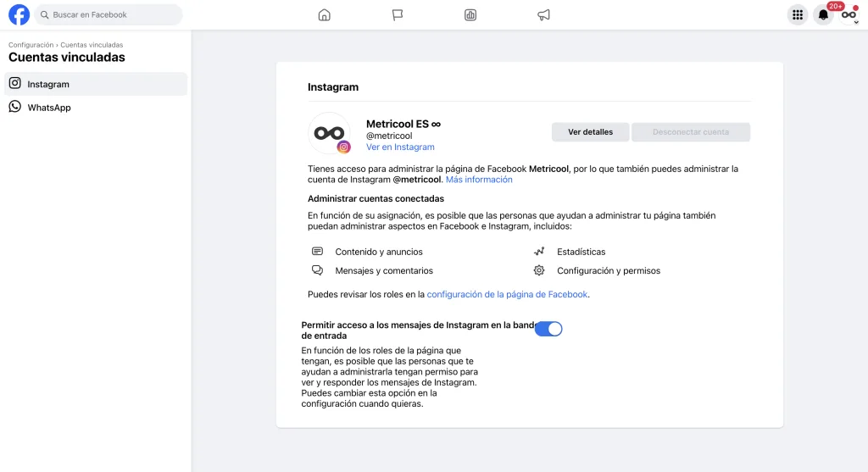Image resolution: width=868 pixels, height=472 pixels.
Task: Click the Facebook logo
Action: pos(19,15)
